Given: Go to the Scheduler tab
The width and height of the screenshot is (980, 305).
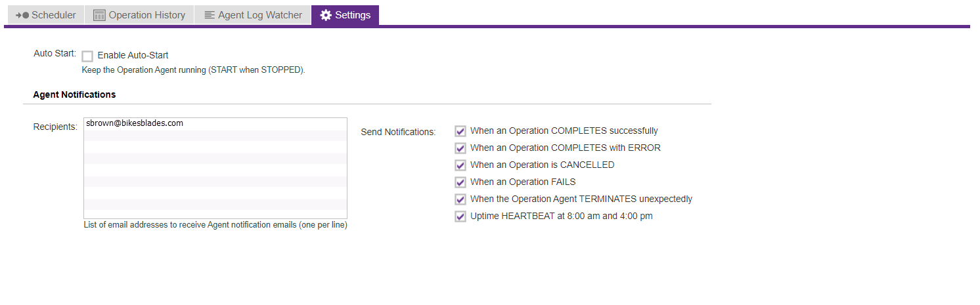Looking at the screenshot, I should [53, 15].
